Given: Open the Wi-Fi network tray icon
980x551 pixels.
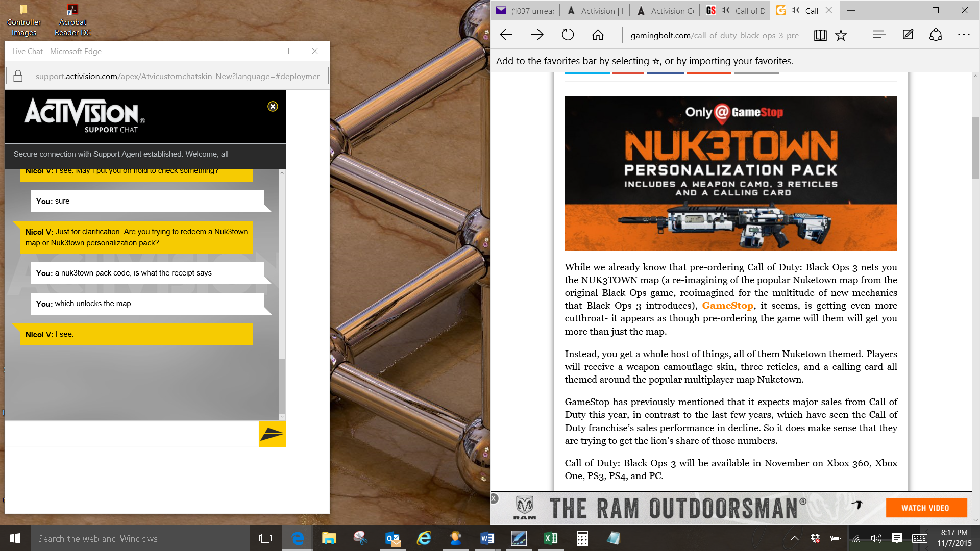Looking at the screenshot, I should 856,538.
